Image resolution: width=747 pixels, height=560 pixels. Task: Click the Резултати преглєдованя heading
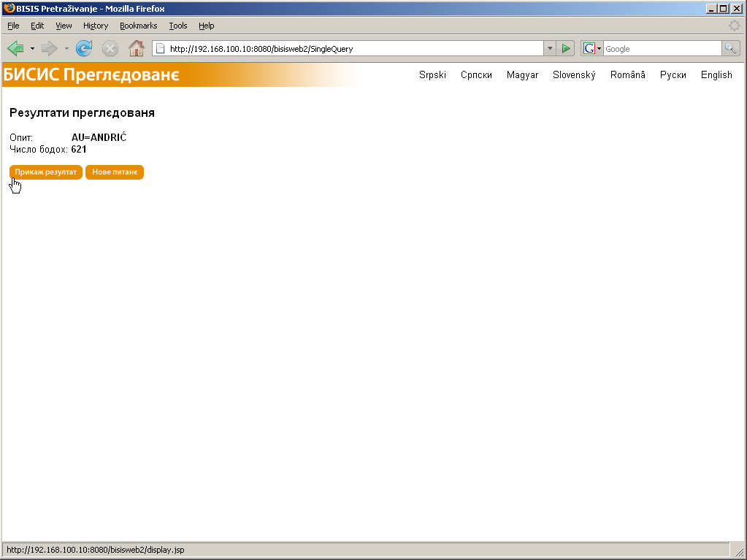[82, 113]
